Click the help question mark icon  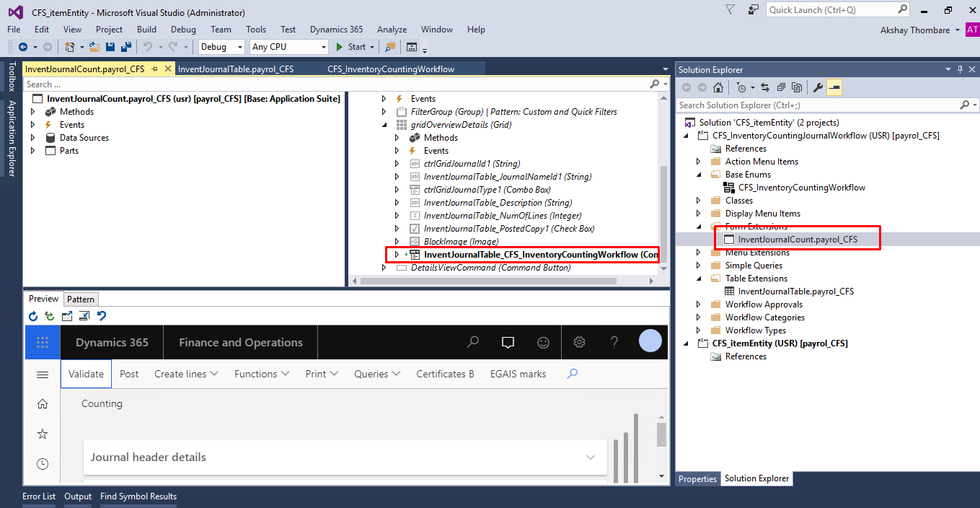(x=614, y=342)
